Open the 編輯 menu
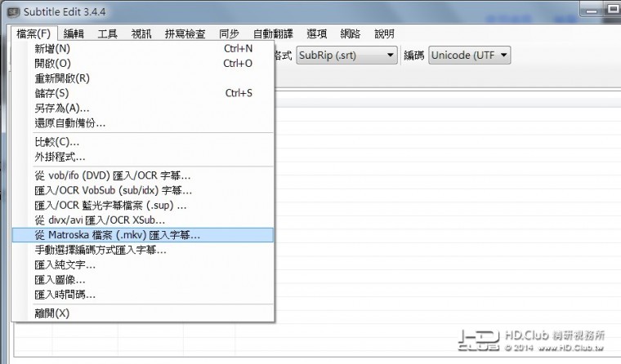The height and width of the screenshot is (364, 621). click(74, 33)
